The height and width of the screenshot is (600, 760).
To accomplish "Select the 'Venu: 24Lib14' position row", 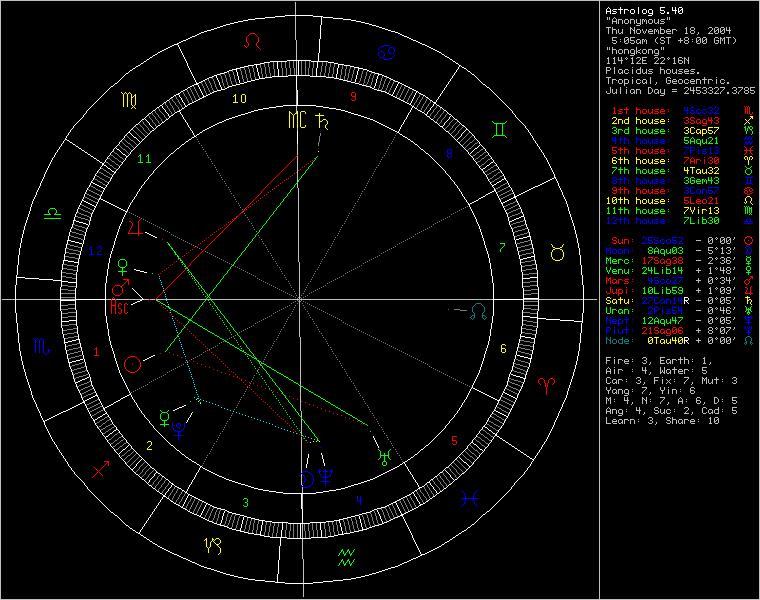I will 680,271.
